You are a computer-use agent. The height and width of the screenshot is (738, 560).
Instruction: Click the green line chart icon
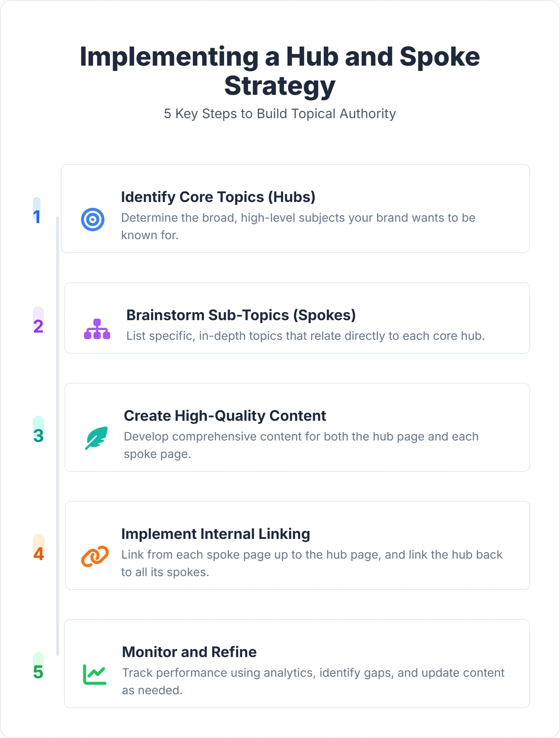click(x=95, y=674)
